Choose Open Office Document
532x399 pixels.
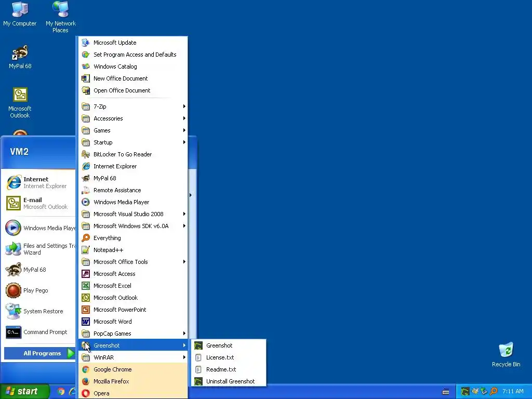coord(133,90)
